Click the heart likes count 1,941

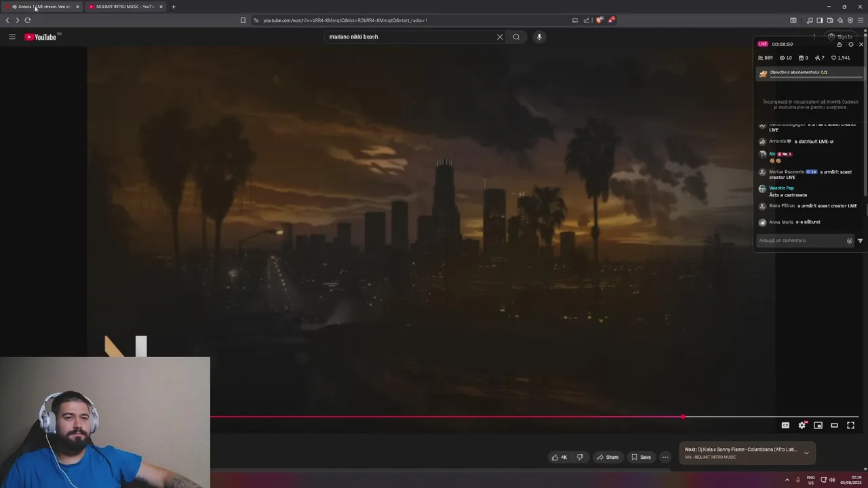(840, 58)
